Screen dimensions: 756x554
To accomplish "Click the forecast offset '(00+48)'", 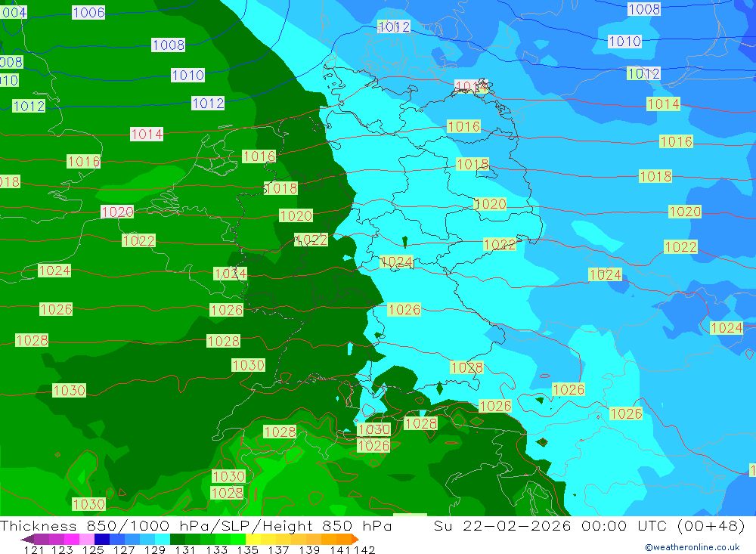I will click(711, 525).
